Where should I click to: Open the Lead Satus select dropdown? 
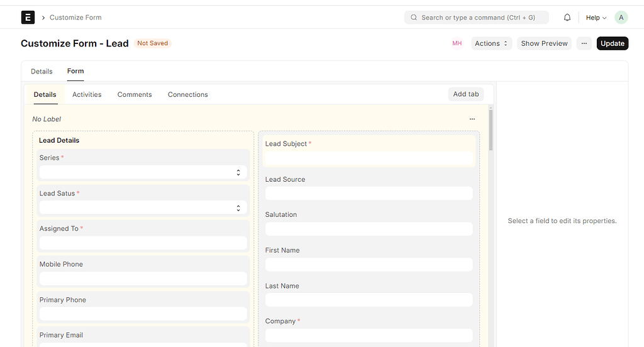point(143,208)
